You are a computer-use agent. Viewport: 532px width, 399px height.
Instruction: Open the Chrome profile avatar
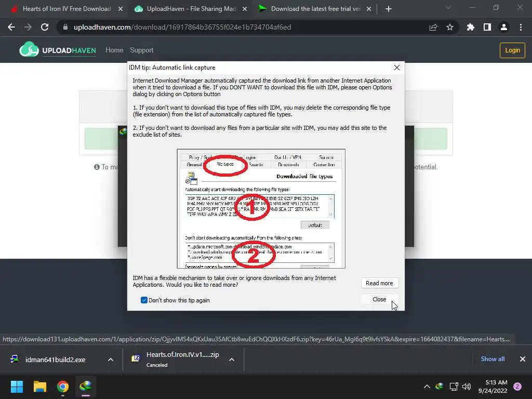(x=504, y=27)
